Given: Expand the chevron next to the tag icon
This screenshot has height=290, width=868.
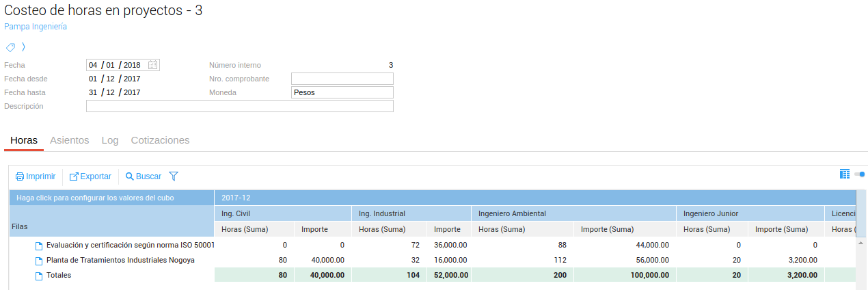Looking at the screenshot, I should [x=23, y=47].
